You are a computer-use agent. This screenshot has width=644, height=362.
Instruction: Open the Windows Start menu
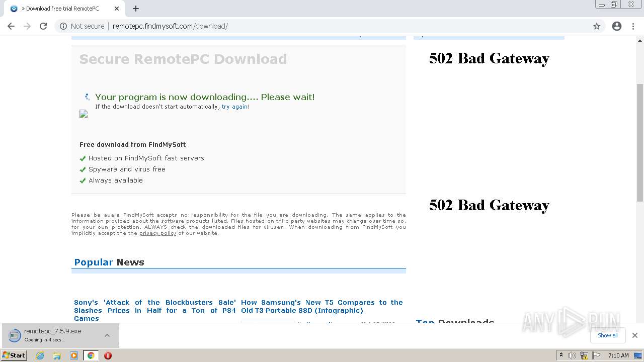coord(14,355)
